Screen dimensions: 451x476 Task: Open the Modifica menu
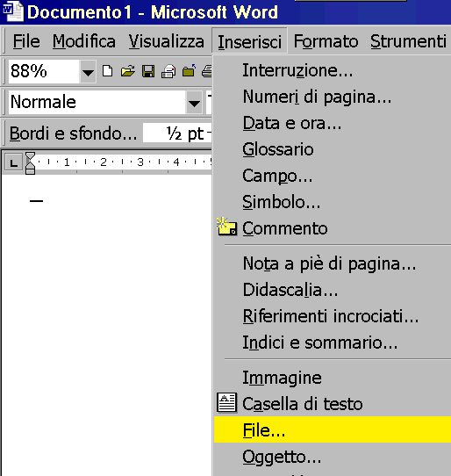[x=84, y=41]
